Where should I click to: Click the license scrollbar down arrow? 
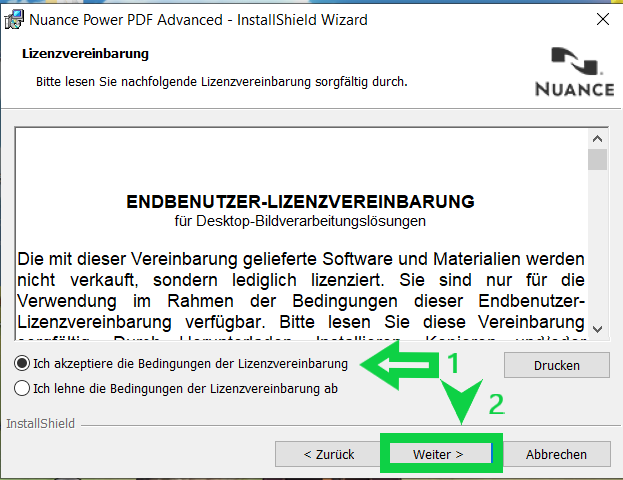597,329
